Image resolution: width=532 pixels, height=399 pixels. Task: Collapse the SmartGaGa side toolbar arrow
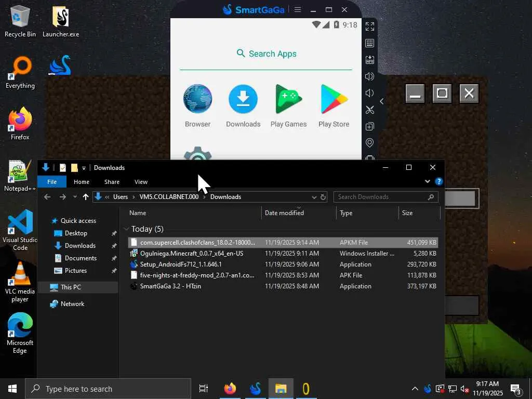point(382,101)
